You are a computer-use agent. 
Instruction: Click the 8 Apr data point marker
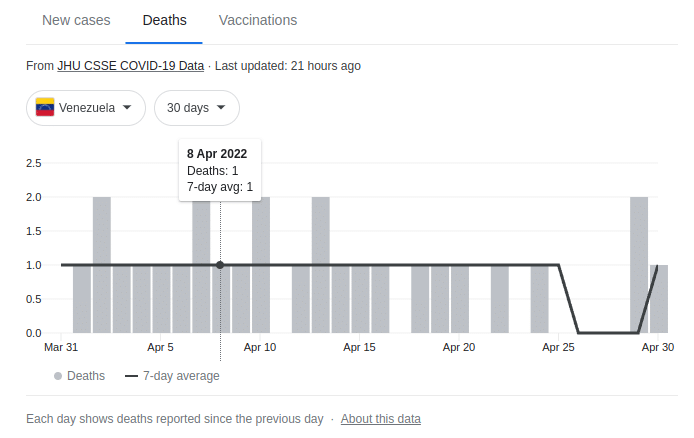220,265
